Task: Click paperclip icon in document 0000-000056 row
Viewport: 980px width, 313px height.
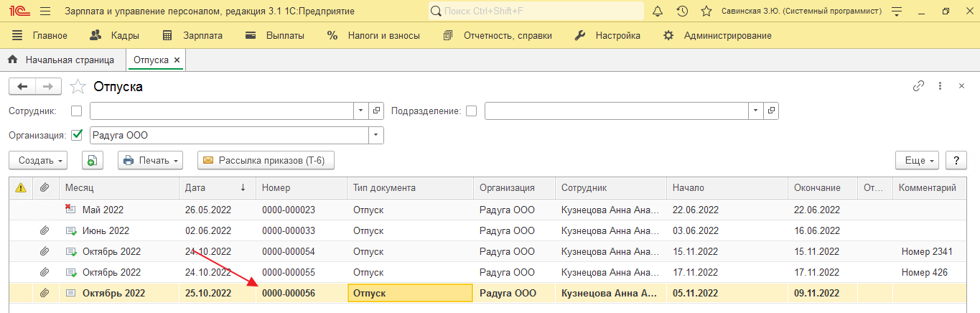Action: [45, 293]
